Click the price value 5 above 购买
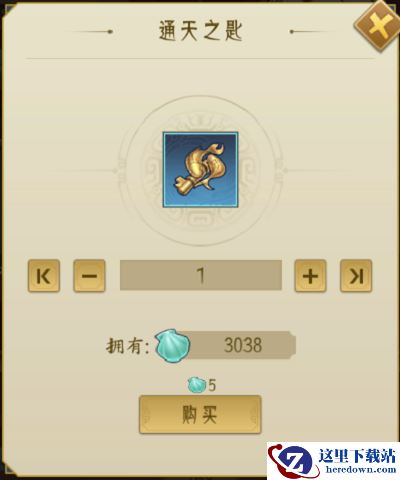The image size is (400, 480). pos(212,386)
